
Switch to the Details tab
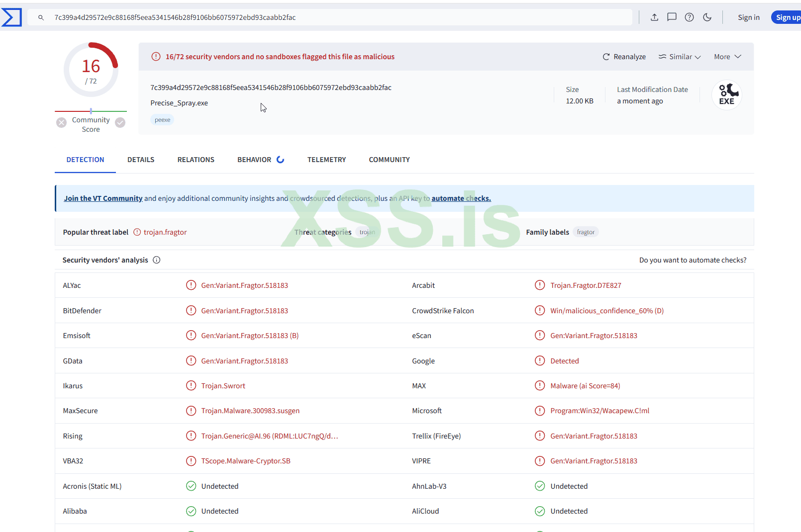[141, 160]
